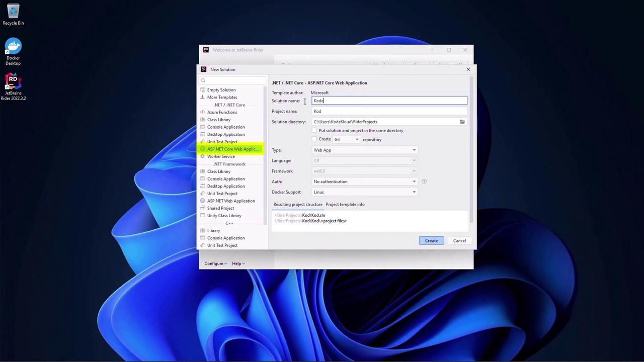Open the Type dropdown showing Web App

(365, 150)
